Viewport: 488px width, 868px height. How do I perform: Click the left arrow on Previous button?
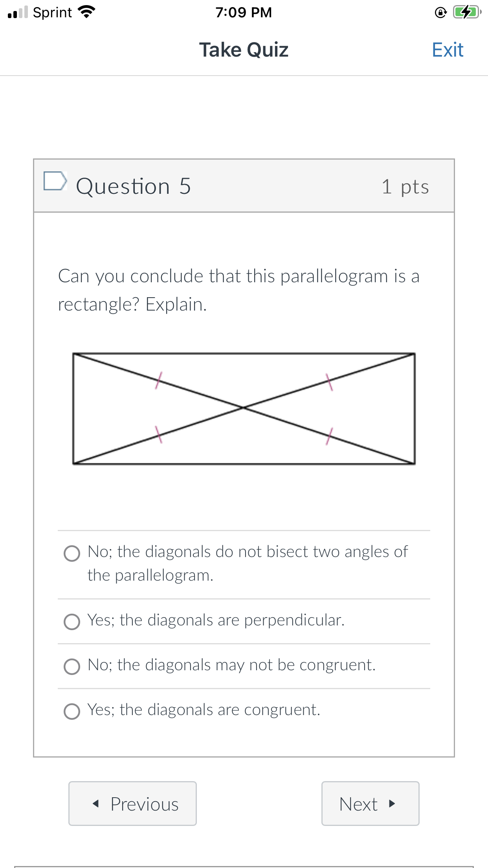point(95,804)
